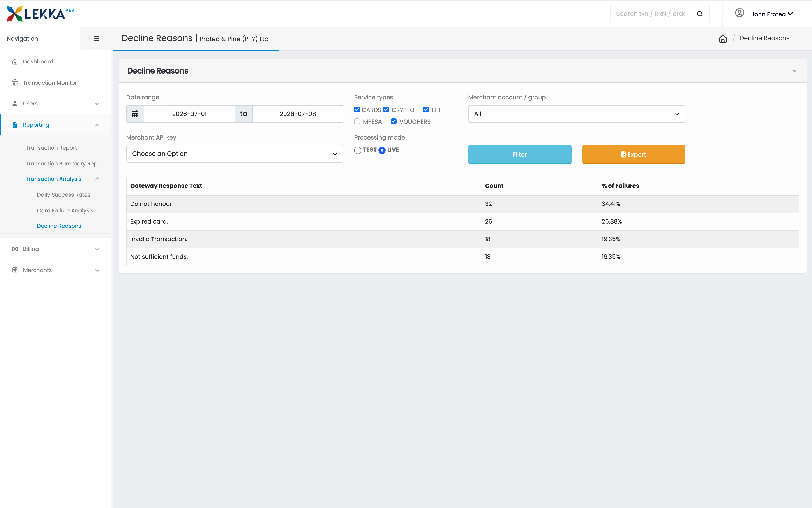Go to Daily Success Rates
Image resolution: width=812 pixels, height=508 pixels.
[x=63, y=195]
